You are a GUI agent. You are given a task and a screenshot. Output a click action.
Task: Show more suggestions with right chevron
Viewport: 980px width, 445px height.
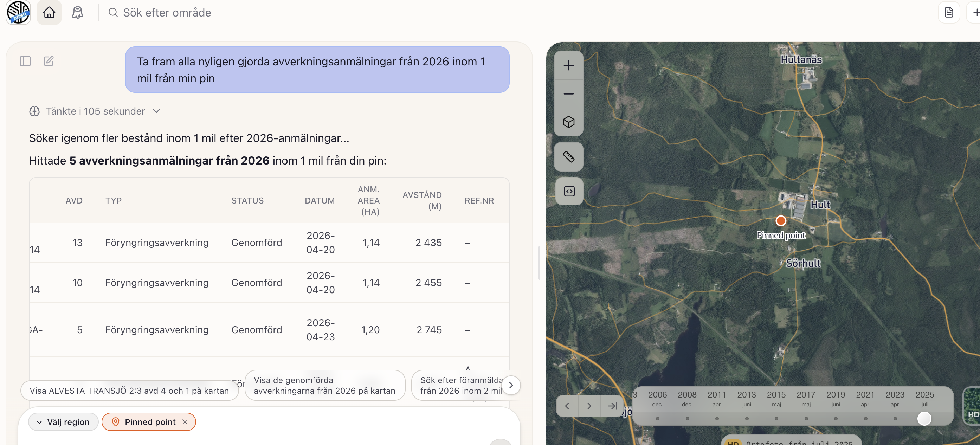[510, 385]
